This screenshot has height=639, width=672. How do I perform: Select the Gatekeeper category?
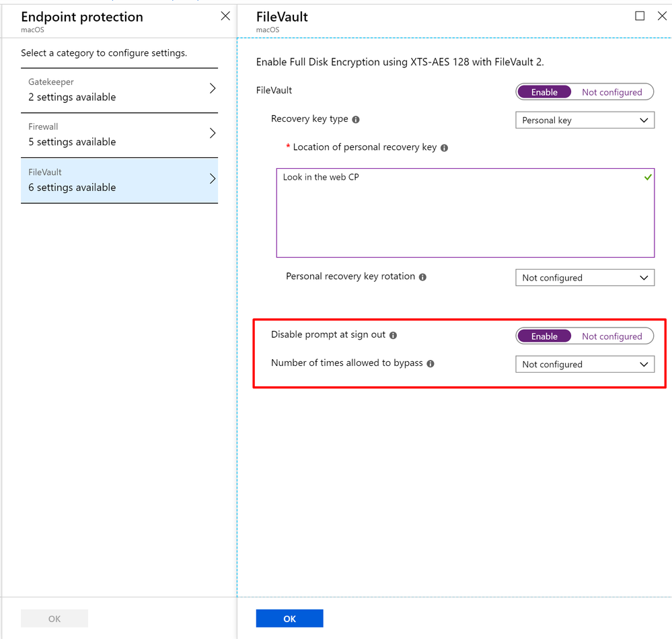coord(120,90)
